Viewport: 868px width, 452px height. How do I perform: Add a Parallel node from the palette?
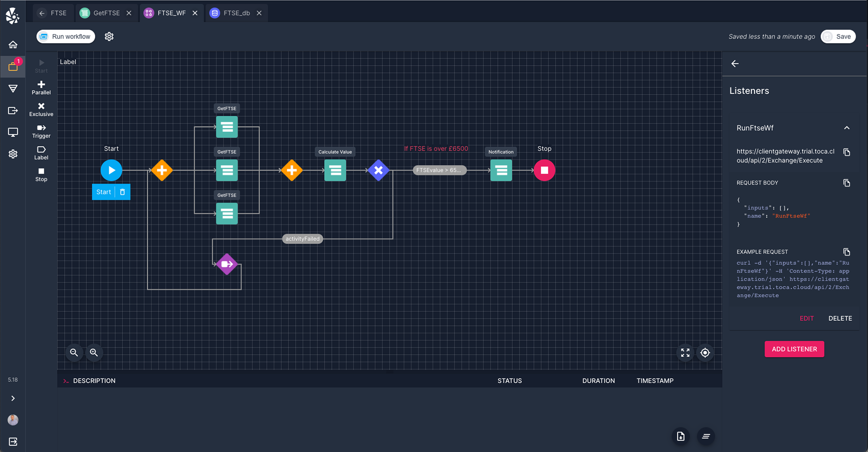(x=41, y=88)
